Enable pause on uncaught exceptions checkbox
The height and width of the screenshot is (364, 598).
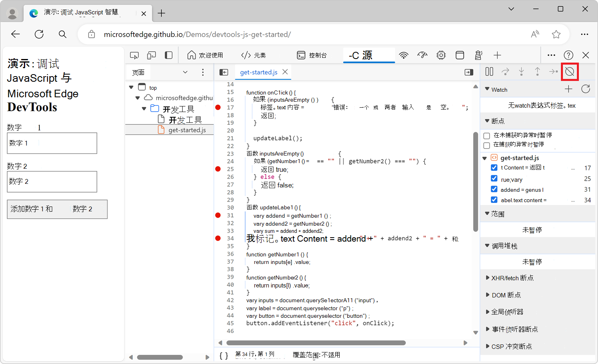[487, 136]
